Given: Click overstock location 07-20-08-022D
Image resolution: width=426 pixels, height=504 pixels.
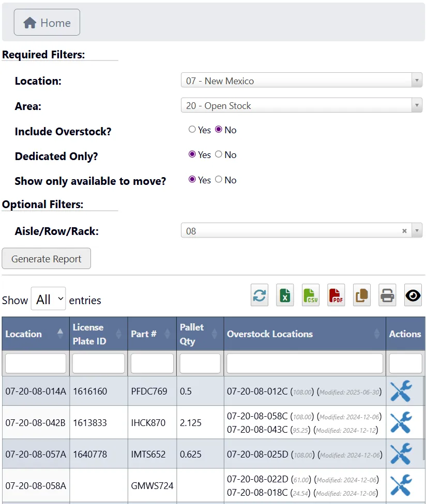Looking at the screenshot, I should click(257, 479).
